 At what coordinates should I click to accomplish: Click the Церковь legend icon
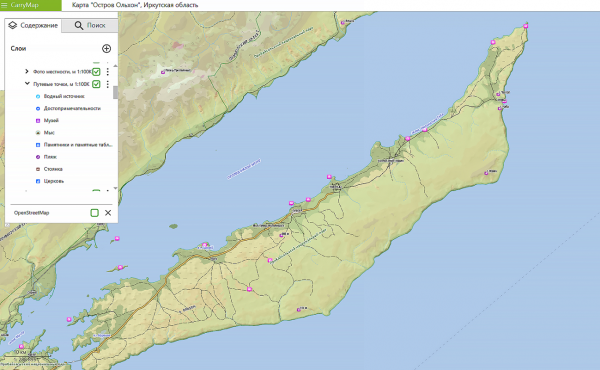pyautogui.click(x=38, y=181)
